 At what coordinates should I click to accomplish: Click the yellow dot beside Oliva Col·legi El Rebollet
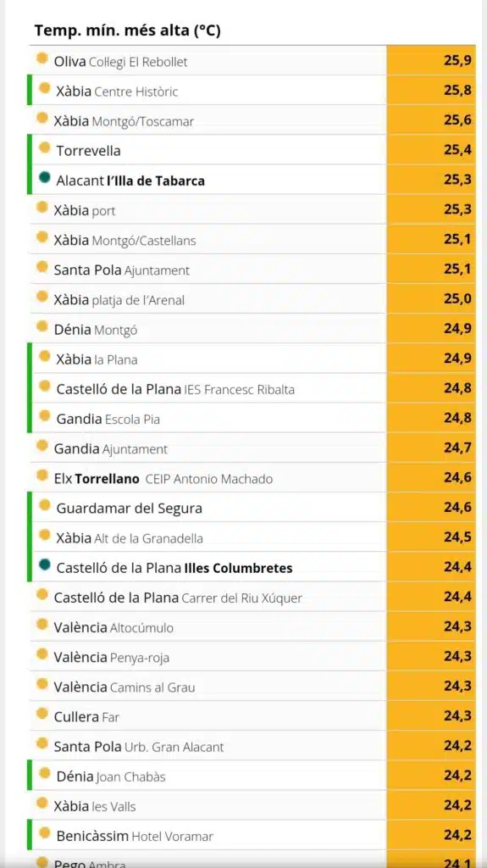click(x=42, y=58)
